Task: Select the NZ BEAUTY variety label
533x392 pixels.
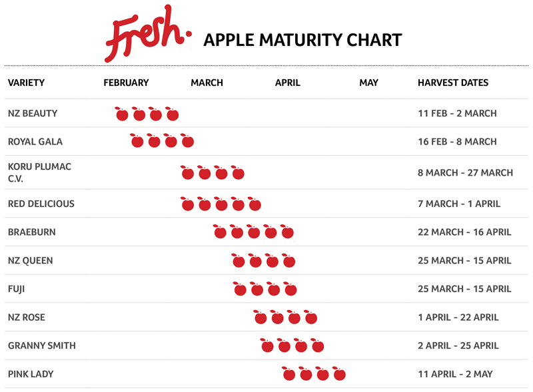Action: 33,113
